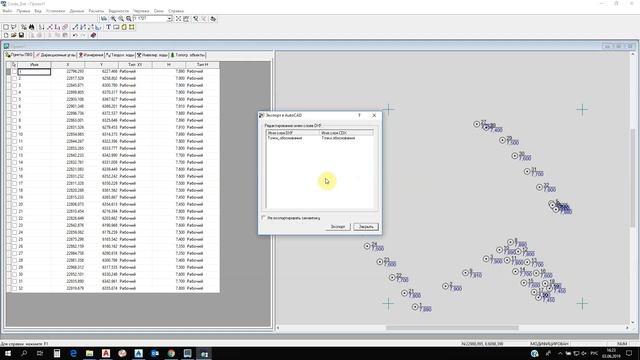This screenshot has height=360, width=640.
Task: Open the Справка menu
Action: coord(176,11)
